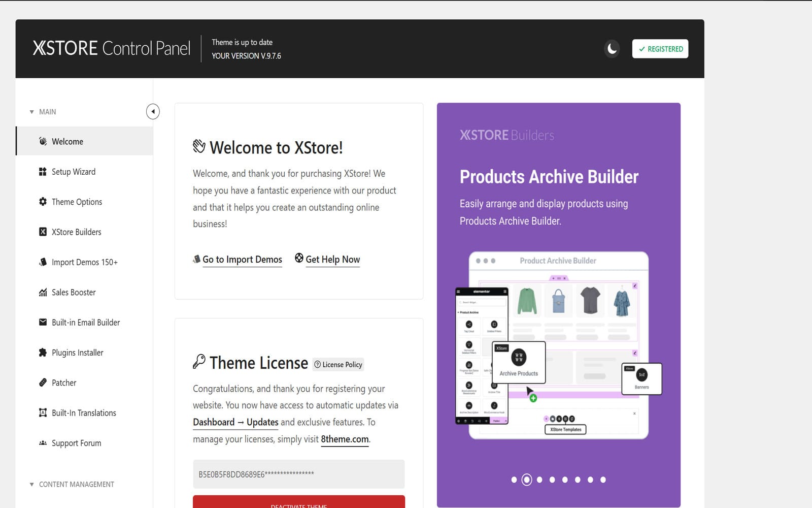
Task: Select Patcher label in sidebar
Action: tap(64, 383)
